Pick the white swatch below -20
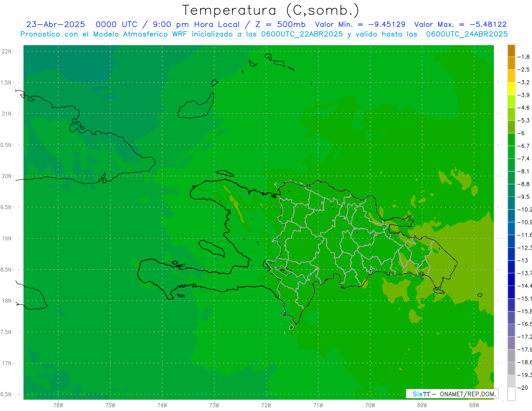Viewport: 532px width, 411px height. click(x=511, y=394)
